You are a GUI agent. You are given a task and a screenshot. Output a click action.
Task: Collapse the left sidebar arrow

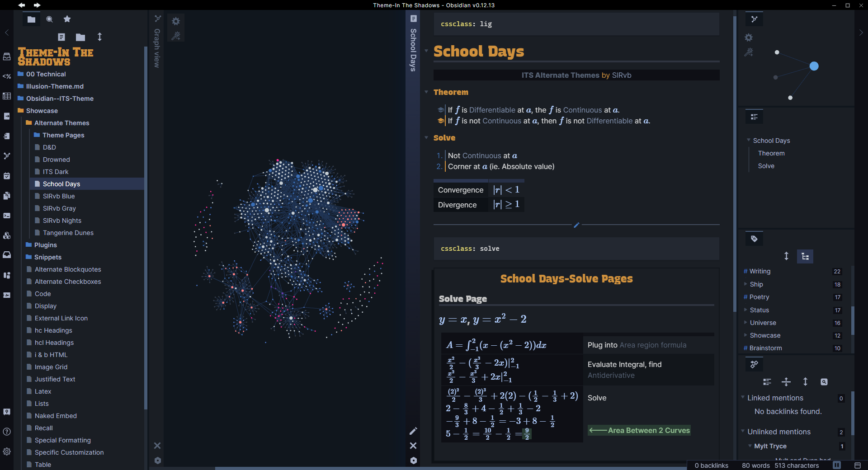coord(7,33)
